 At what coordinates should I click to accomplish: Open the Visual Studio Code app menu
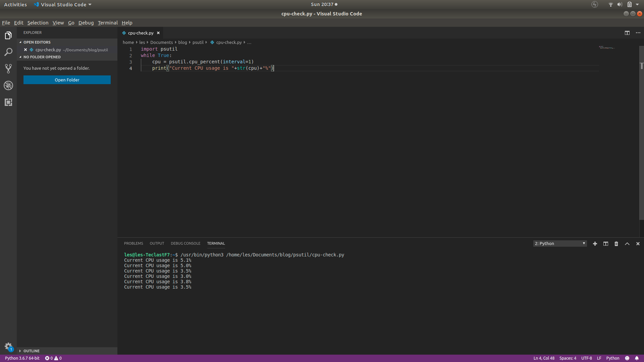(x=63, y=4)
